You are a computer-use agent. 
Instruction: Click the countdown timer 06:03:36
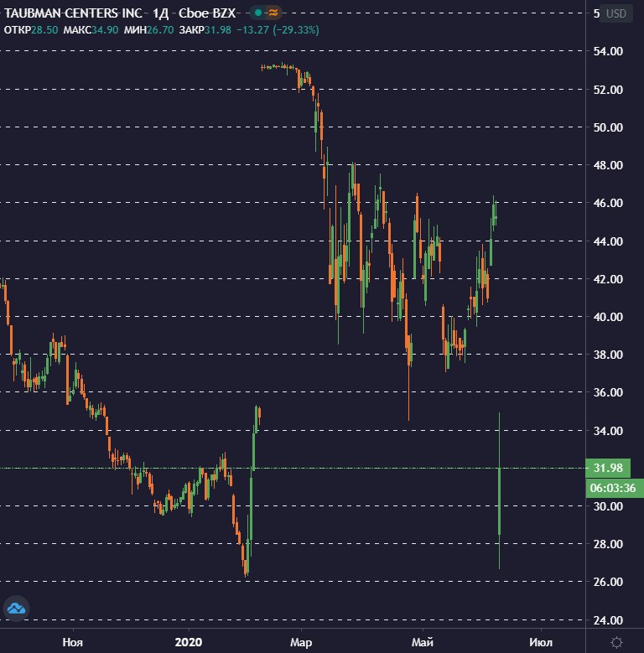614,488
